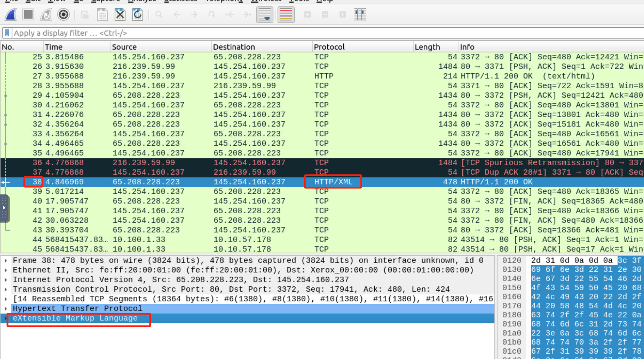
Task: Select packet 27 HTTP 200 OK row
Action: click(x=322, y=76)
